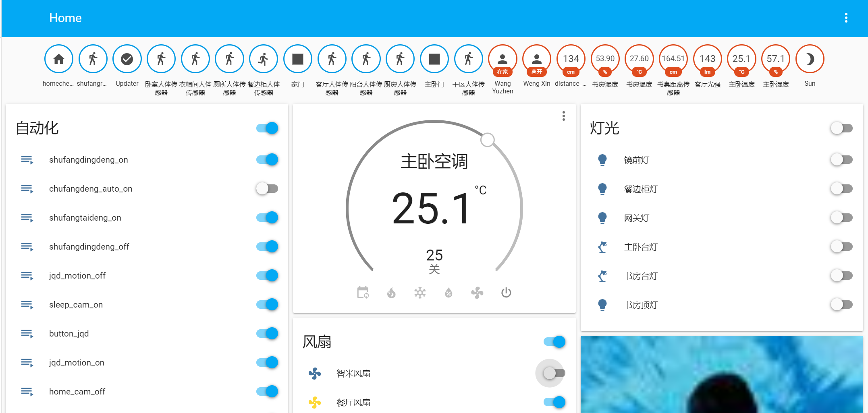Toggle the home_cam_off automation switch
Image resolution: width=868 pixels, height=413 pixels.
(x=267, y=391)
